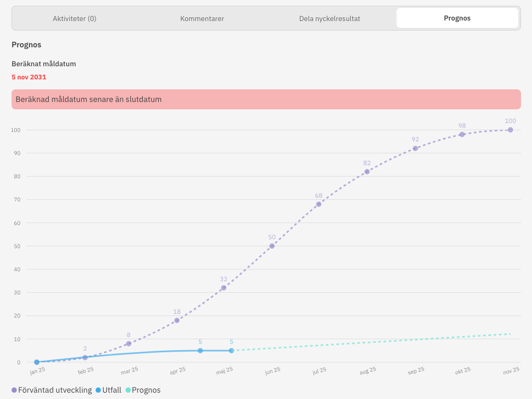The width and height of the screenshot is (532, 399).
Task: Click the last Utfall point near maj 25
Action: [232, 351]
